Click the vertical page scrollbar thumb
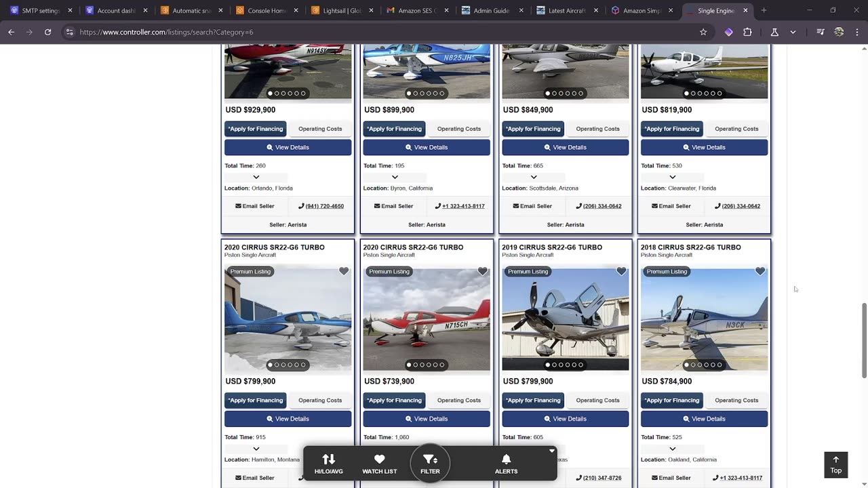868x488 pixels. tap(864, 341)
